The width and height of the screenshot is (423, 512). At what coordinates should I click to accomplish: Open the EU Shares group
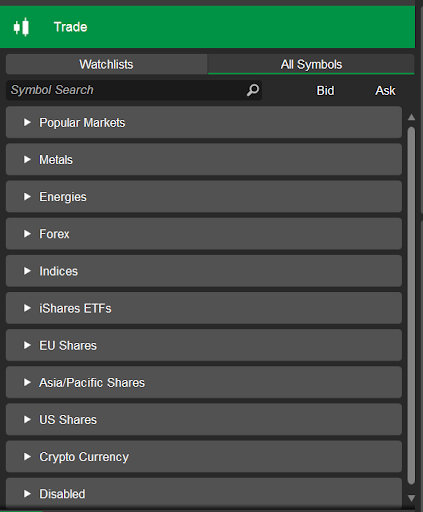pyautogui.click(x=204, y=345)
